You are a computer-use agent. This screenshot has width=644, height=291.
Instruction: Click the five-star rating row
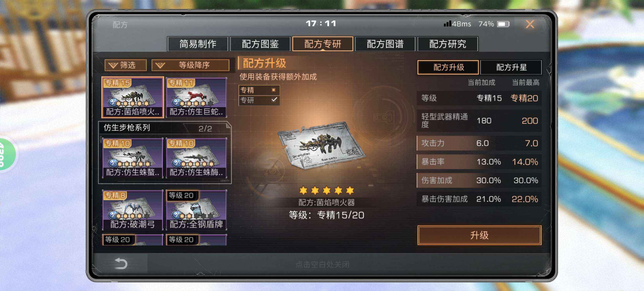pos(327,191)
